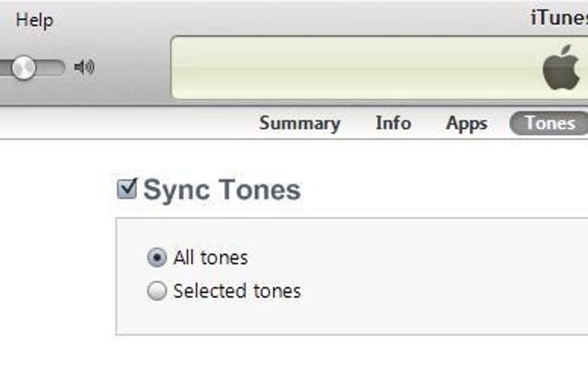Uncheck the Sync Tones checkbox
Screen dimensions: 588x370
pos(127,189)
